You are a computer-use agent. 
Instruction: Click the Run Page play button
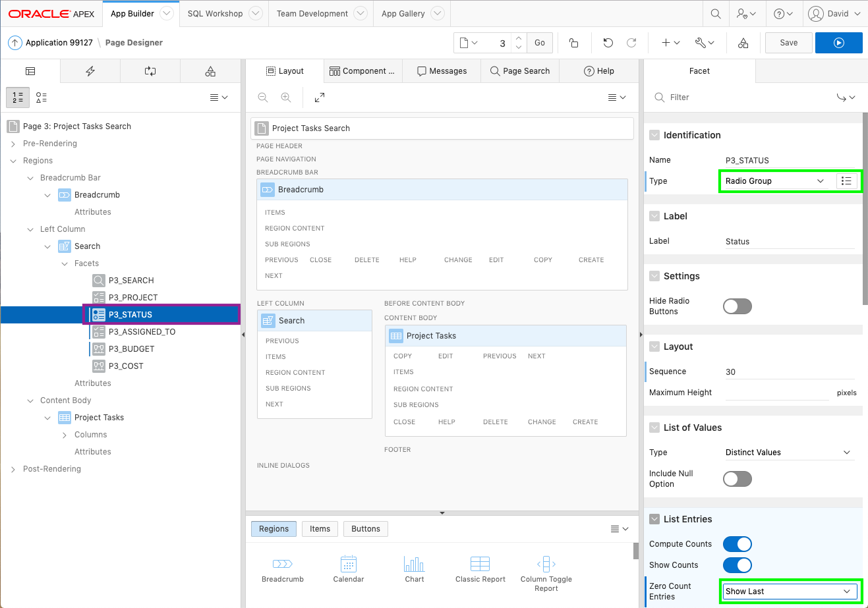[x=838, y=43]
